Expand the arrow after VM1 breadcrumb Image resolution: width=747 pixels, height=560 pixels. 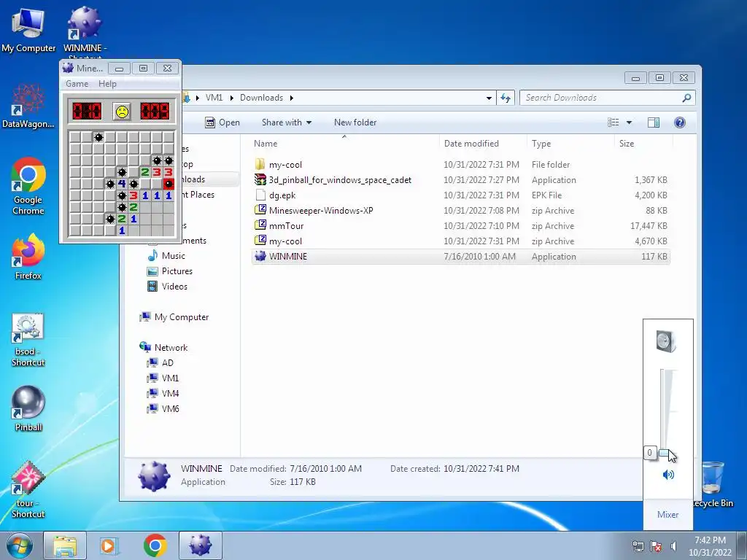pos(231,98)
